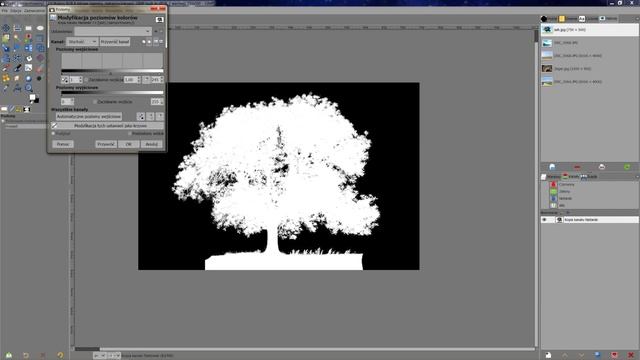640x360 pixels.
Task: Select the Ellipse Select tool in toolbox
Action: (40, 28)
